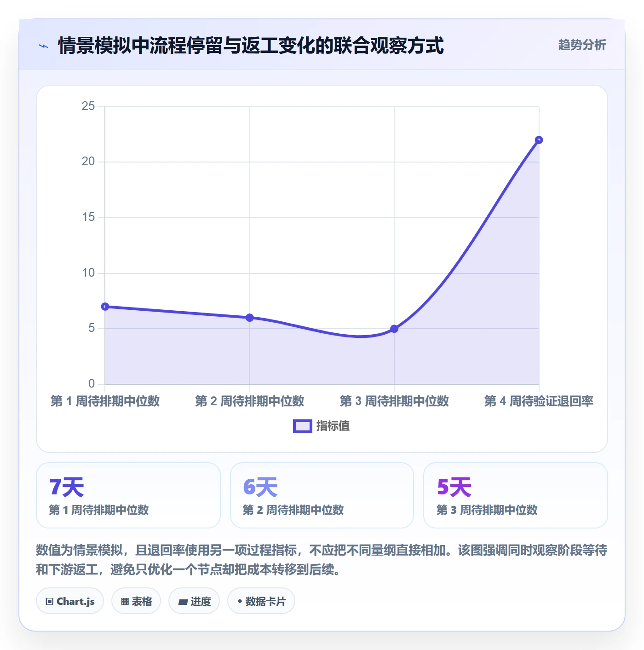Click the 趋势分析 label in the header

pyautogui.click(x=582, y=45)
